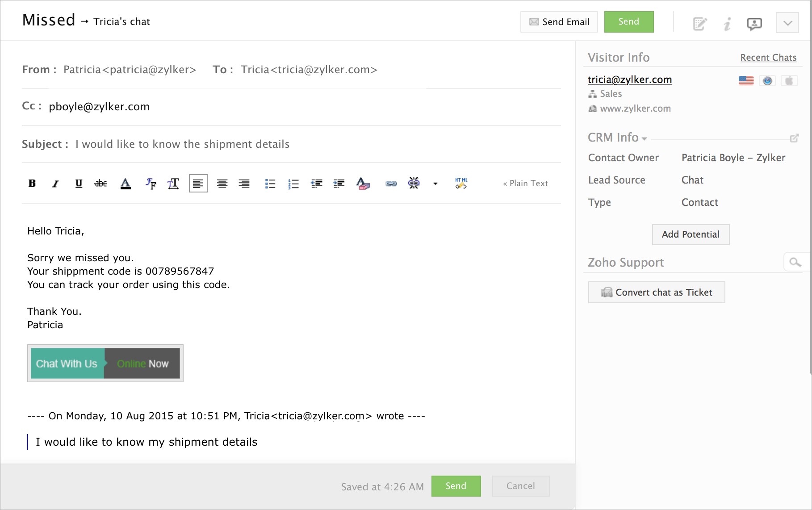Click the Chat With Us Online Now image
This screenshot has height=510, width=812.
(105, 364)
